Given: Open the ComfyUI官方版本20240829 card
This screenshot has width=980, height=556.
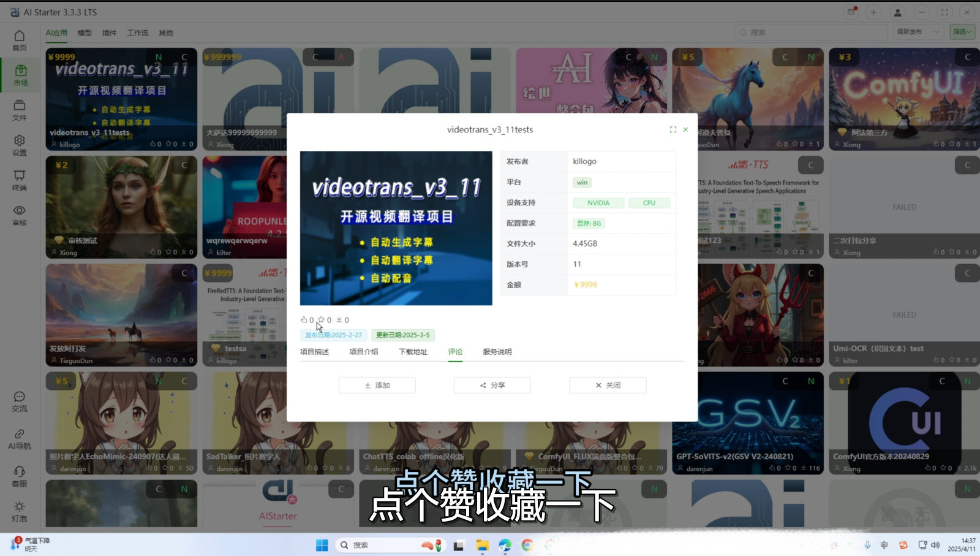Looking at the screenshot, I should [x=904, y=423].
